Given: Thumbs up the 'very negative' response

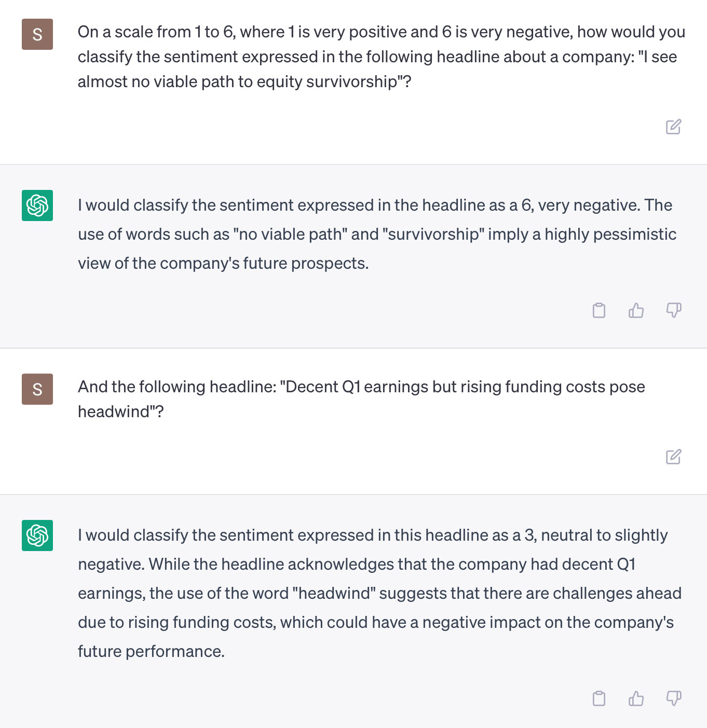Looking at the screenshot, I should click(636, 310).
